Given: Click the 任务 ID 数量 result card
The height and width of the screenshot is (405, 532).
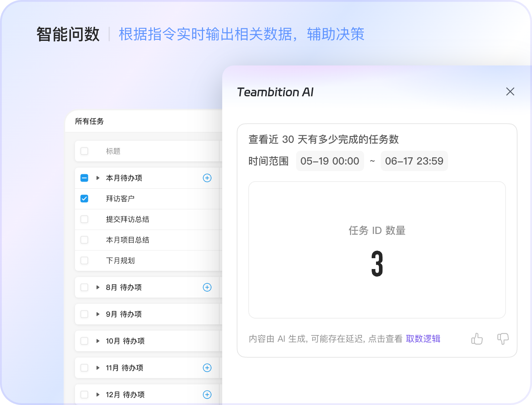Looking at the screenshot, I should click(377, 250).
